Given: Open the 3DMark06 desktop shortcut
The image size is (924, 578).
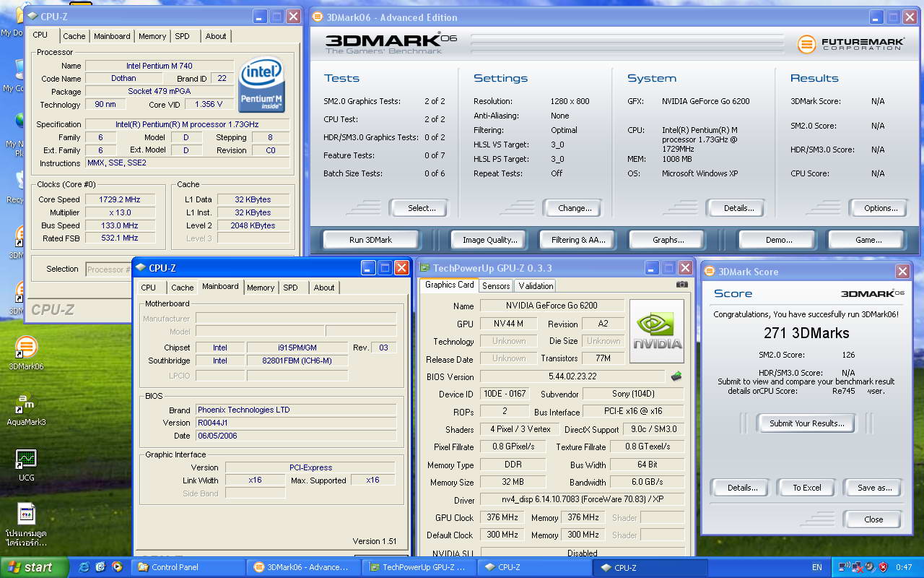Looking at the screenshot, I should tap(26, 353).
